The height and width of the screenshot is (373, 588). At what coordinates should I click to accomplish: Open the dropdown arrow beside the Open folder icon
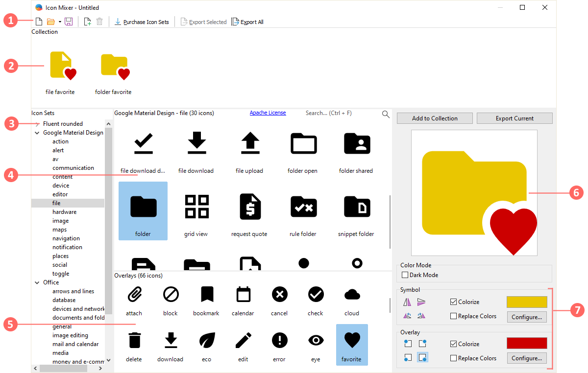[x=60, y=22]
